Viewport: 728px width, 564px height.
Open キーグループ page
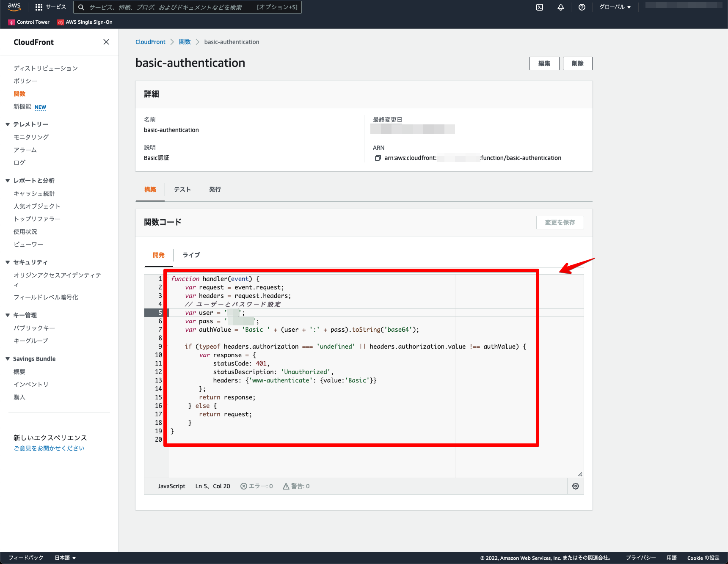[31, 341]
